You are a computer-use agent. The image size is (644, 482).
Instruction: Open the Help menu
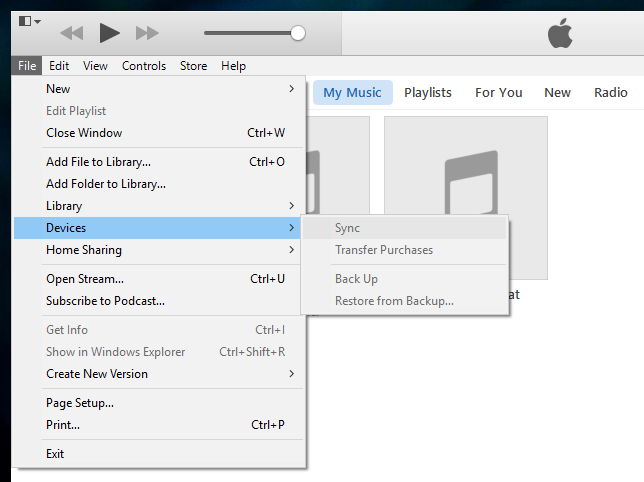click(233, 66)
